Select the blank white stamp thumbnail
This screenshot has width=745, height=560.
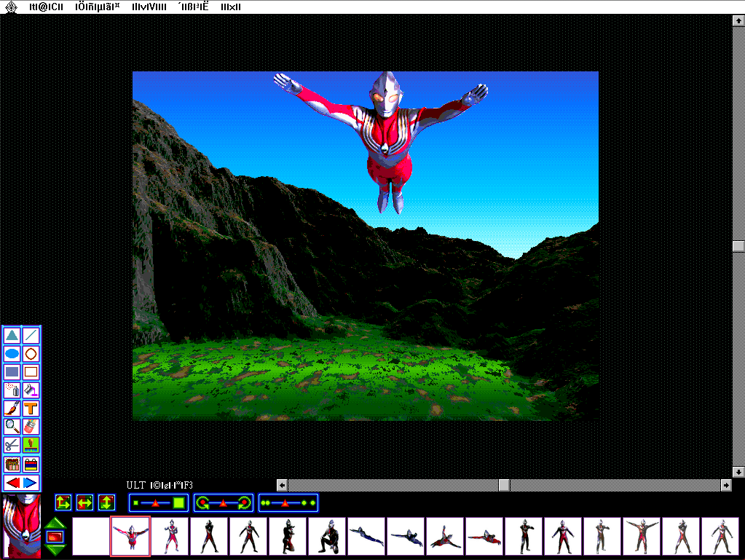[x=91, y=536]
